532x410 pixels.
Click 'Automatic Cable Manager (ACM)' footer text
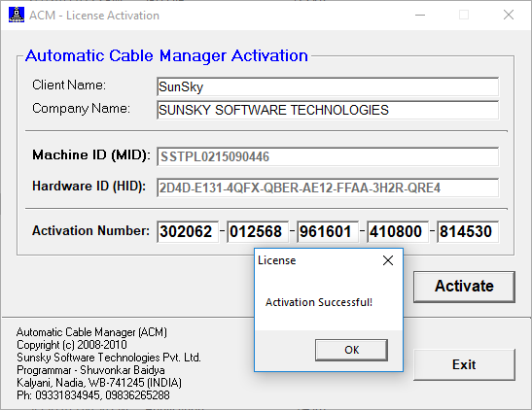coord(91,332)
